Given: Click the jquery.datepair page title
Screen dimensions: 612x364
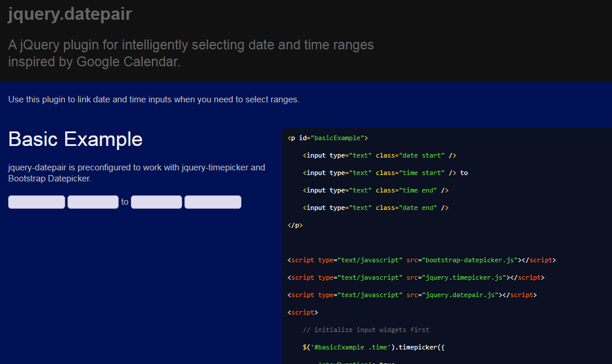Looking at the screenshot, I should pos(70,15).
